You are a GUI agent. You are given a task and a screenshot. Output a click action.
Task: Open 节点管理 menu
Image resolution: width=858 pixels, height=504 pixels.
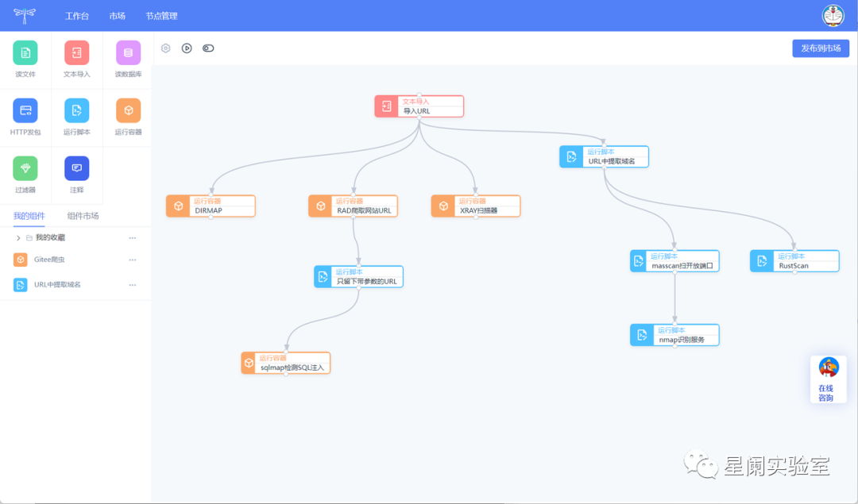(161, 16)
